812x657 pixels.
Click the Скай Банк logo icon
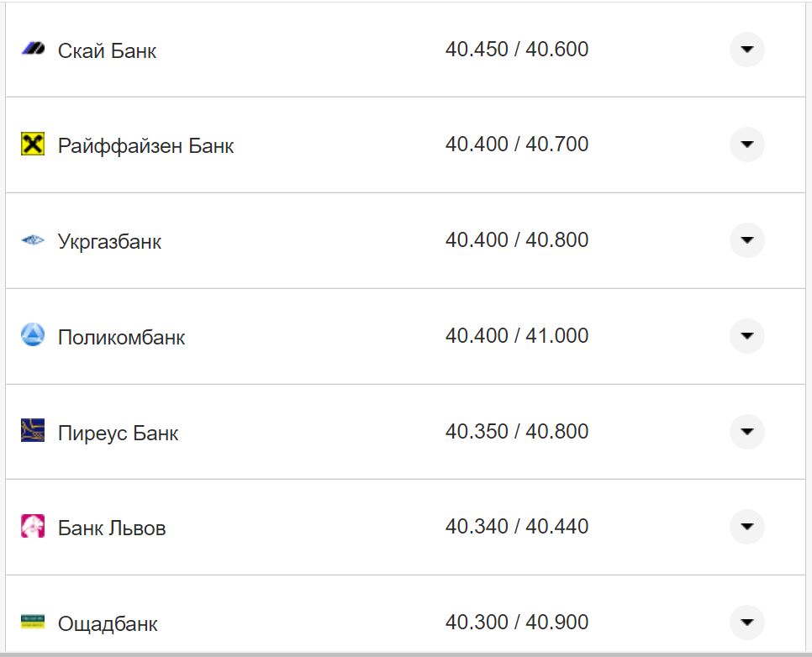tap(33, 50)
